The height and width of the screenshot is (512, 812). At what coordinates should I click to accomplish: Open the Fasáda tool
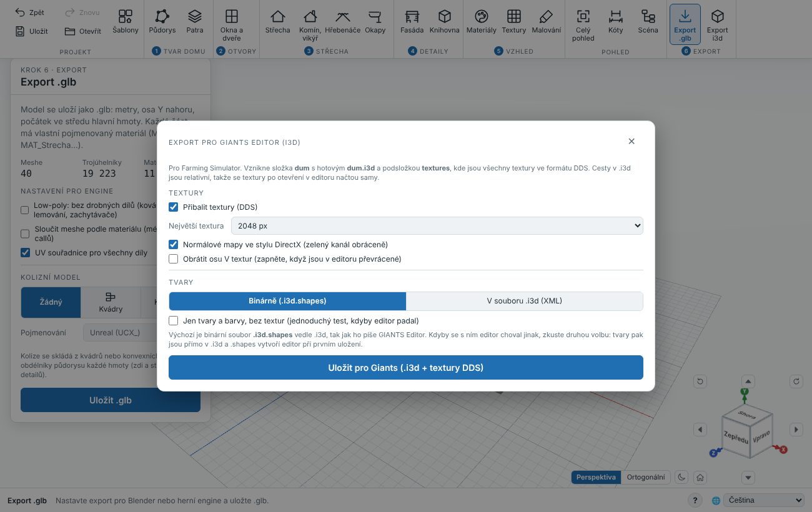(412, 21)
